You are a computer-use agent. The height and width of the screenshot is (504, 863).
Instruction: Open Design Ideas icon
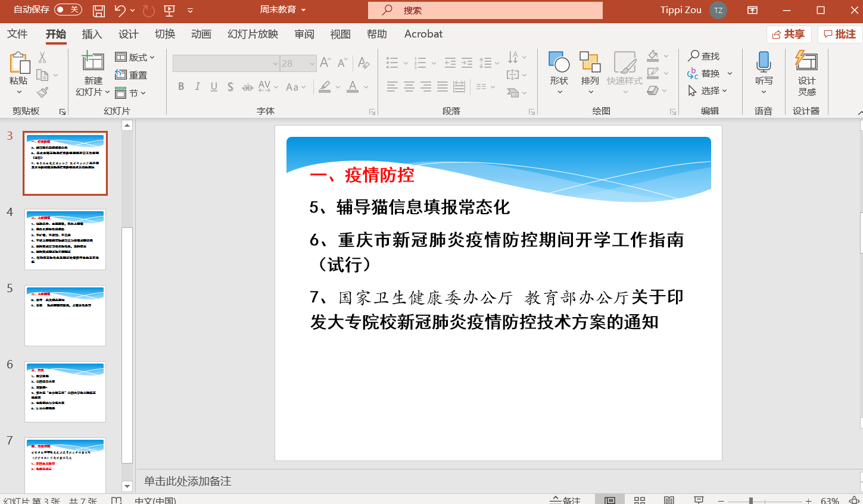pos(806,62)
